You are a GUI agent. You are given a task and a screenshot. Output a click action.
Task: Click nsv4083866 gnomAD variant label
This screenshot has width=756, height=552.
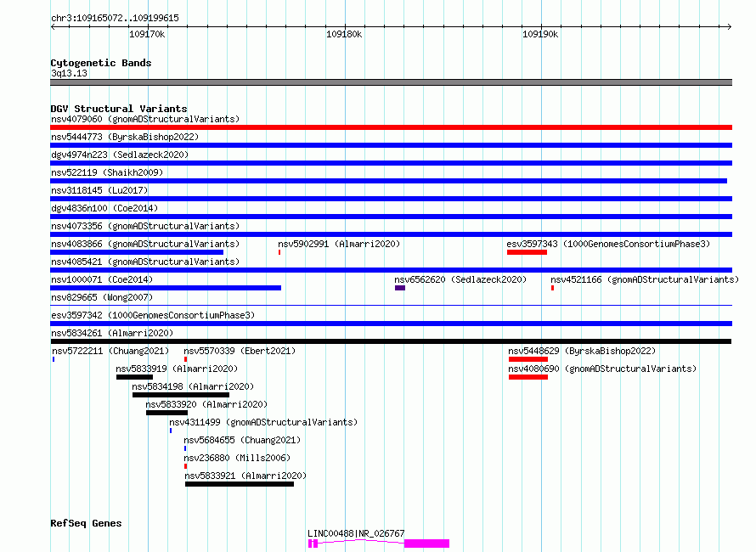pyautogui.click(x=145, y=244)
